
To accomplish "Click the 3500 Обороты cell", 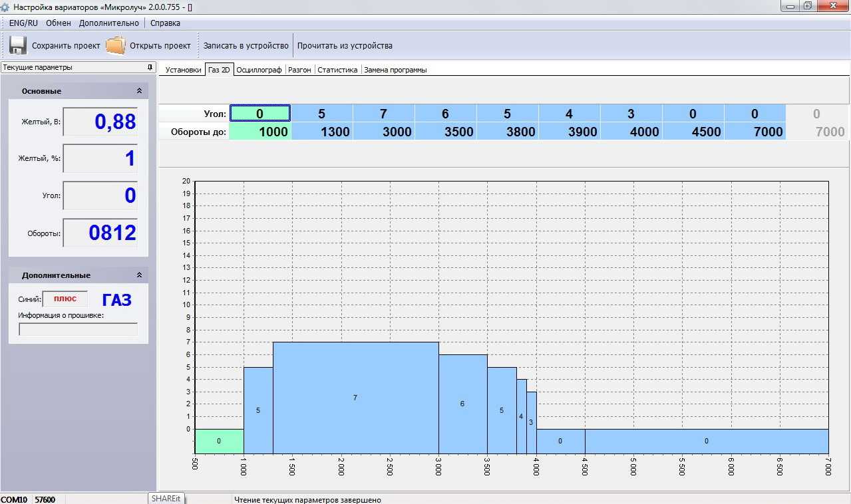I will point(446,132).
